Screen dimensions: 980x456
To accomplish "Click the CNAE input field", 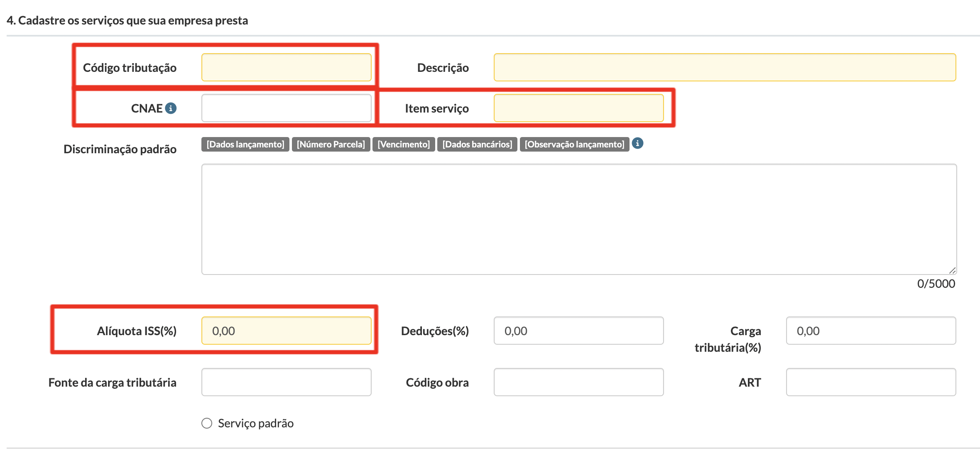I will pyautogui.click(x=287, y=108).
